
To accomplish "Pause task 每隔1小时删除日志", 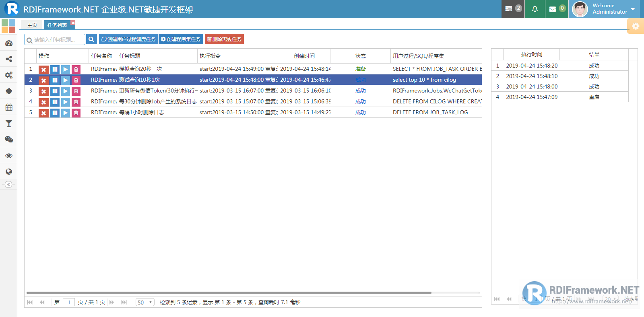I will pyautogui.click(x=55, y=113).
